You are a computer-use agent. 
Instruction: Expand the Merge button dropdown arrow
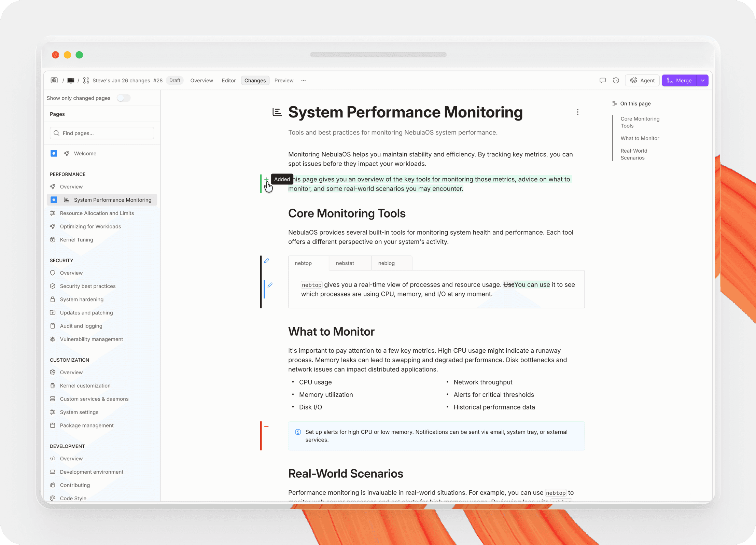point(702,81)
